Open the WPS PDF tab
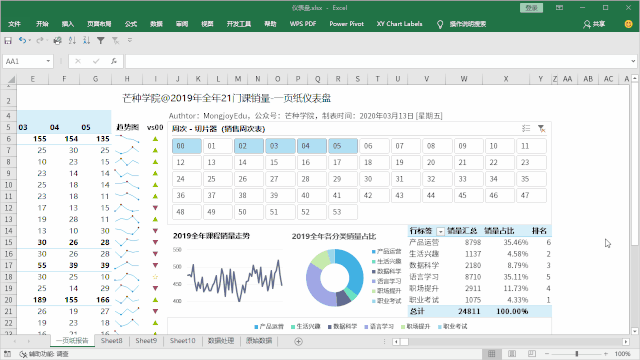 [x=303, y=24]
